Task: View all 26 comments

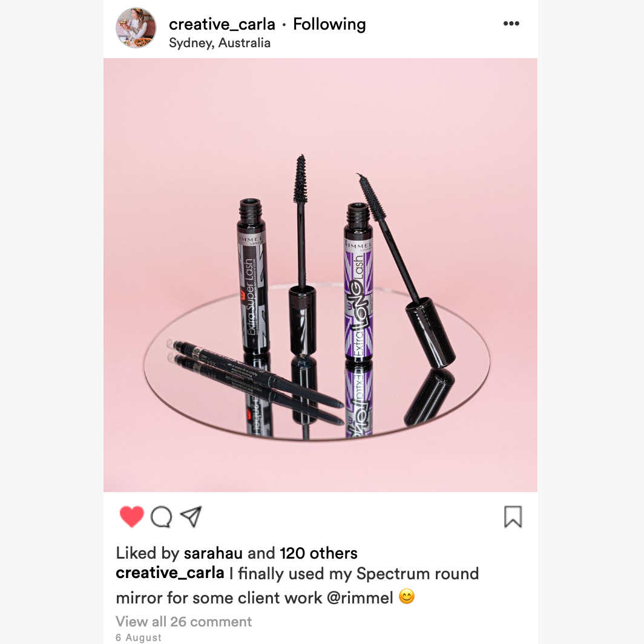Action: [183, 622]
